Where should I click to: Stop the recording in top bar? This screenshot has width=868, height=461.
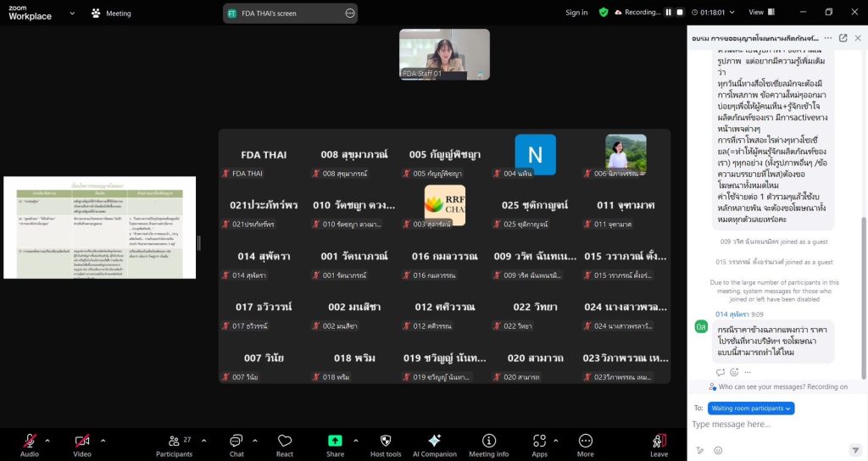[x=680, y=13]
